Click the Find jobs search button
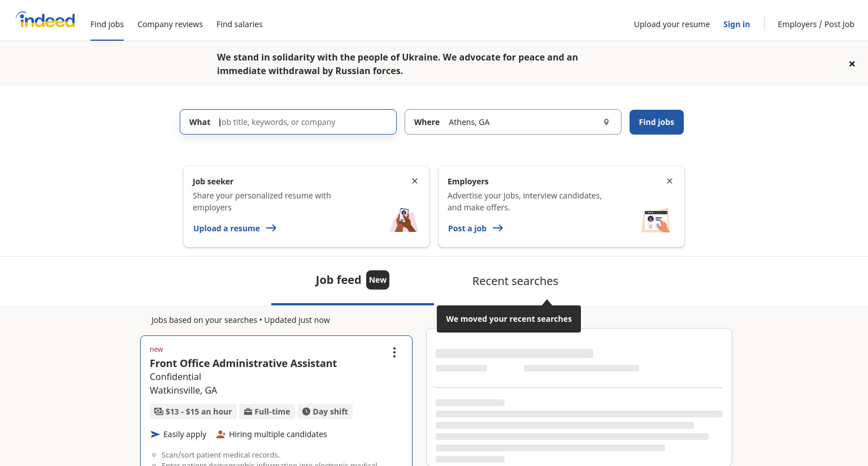 tap(657, 122)
